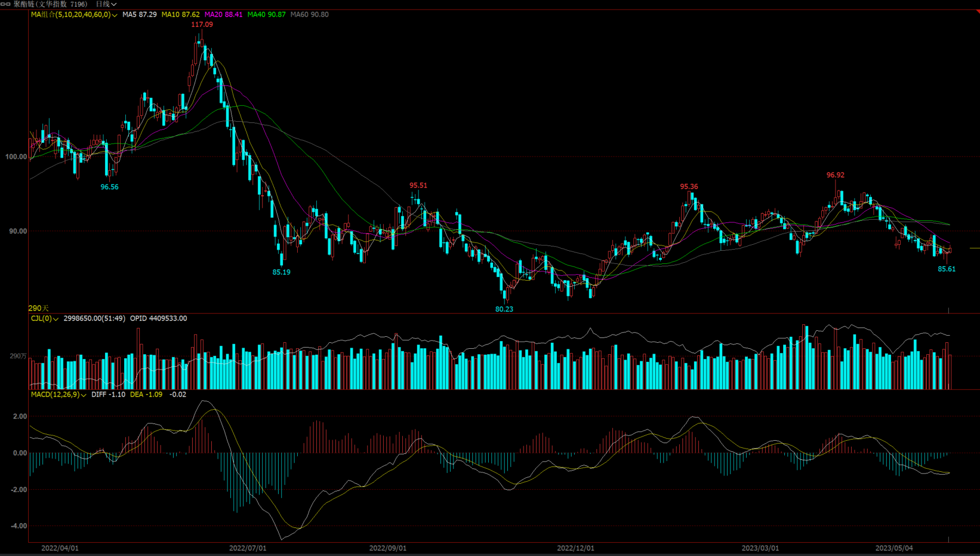980x556 pixels.
Task: Click the 95.36 peak price label
Action: pyautogui.click(x=689, y=186)
